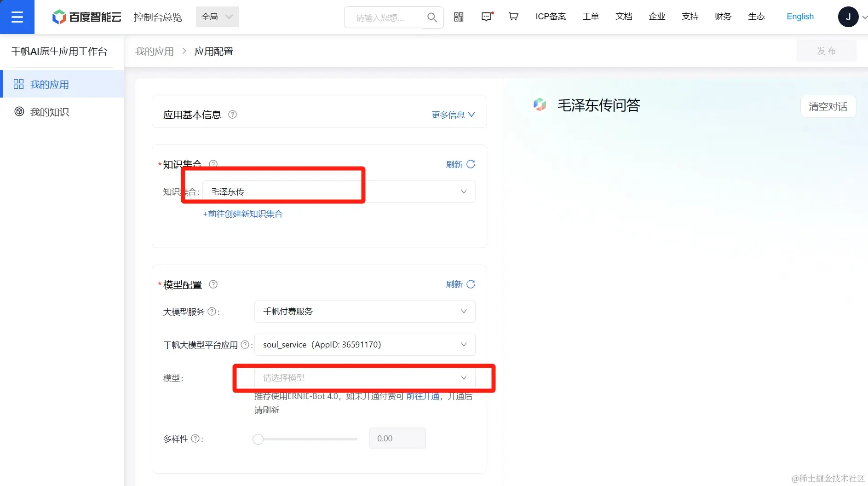This screenshot has height=486, width=868.
Task: Open 工单 in top navigation
Action: (591, 17)
